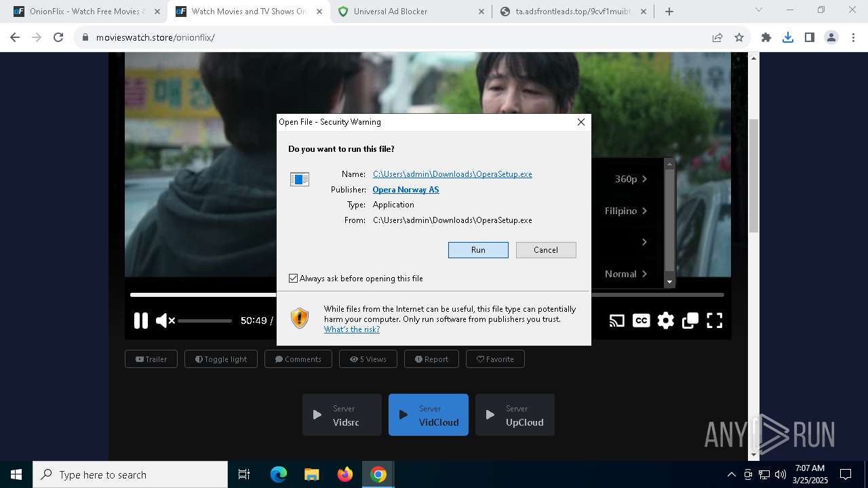This screenshot has width=868, height=488.
Task: Cast video with the cast icon
Action: [x=616, y=321]
